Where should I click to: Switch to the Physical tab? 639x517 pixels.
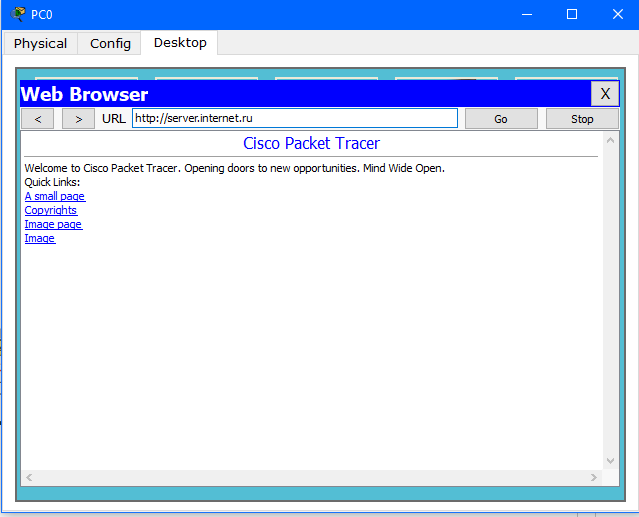click(x=40, y=43)
